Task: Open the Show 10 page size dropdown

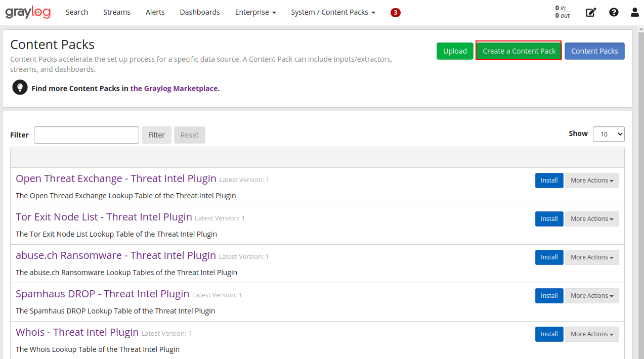Action: (x=609, y=134)
